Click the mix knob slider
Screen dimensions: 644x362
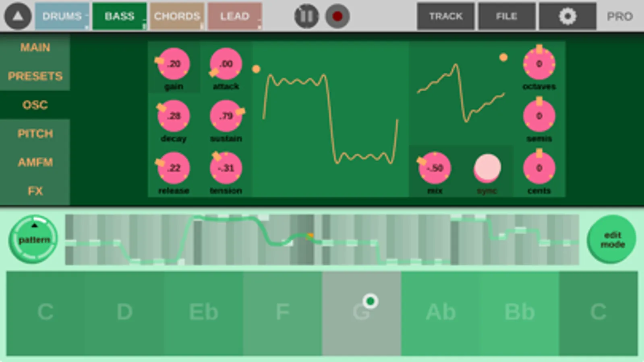pos(435,168)
